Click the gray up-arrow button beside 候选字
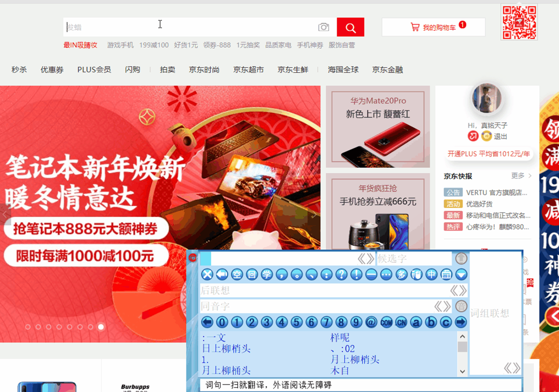The height and width of the screenshot is (392, 559). [461, 258]
